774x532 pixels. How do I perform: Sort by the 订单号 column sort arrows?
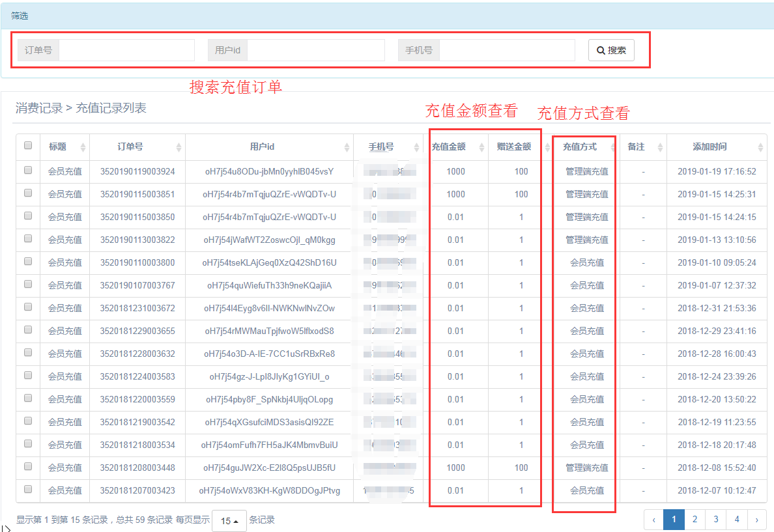point(179,147)
